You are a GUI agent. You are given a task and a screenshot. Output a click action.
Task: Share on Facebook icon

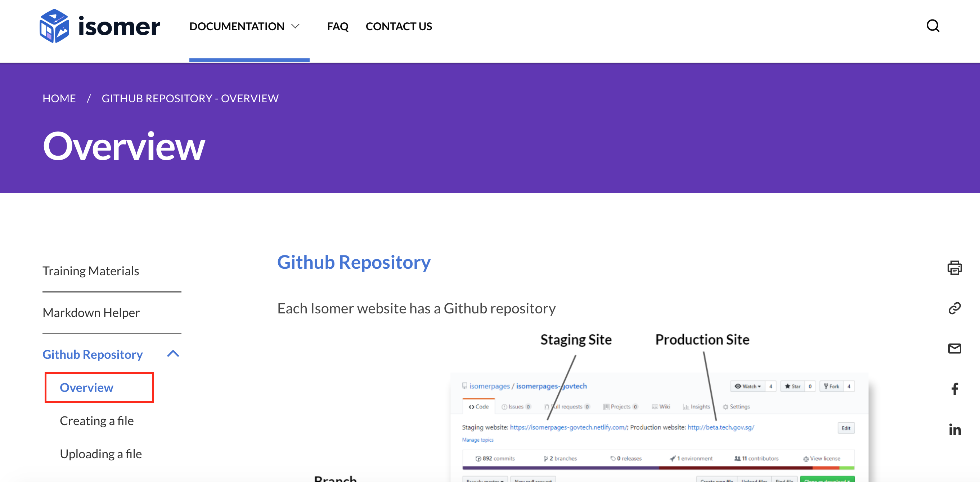click(954, 389)
